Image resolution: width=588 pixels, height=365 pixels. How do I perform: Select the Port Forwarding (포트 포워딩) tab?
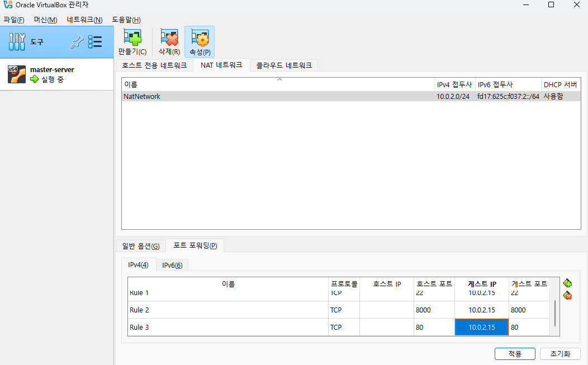click(195, 245)
